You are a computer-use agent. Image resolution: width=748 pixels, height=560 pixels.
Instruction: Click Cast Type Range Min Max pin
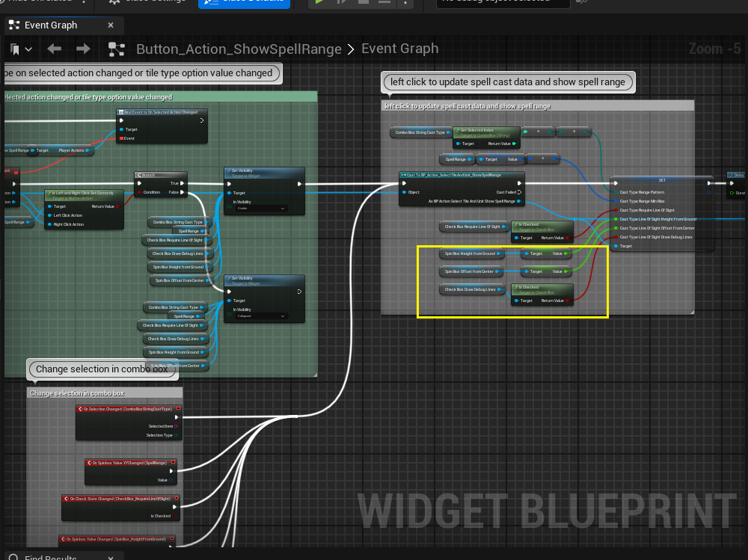[616, 201]
